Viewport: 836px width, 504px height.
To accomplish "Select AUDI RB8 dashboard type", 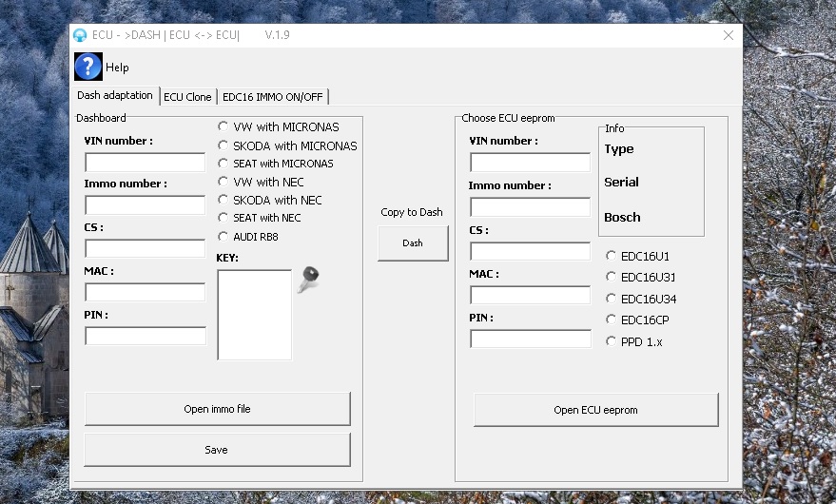I will pyautogui.click(x=224, y=237).
